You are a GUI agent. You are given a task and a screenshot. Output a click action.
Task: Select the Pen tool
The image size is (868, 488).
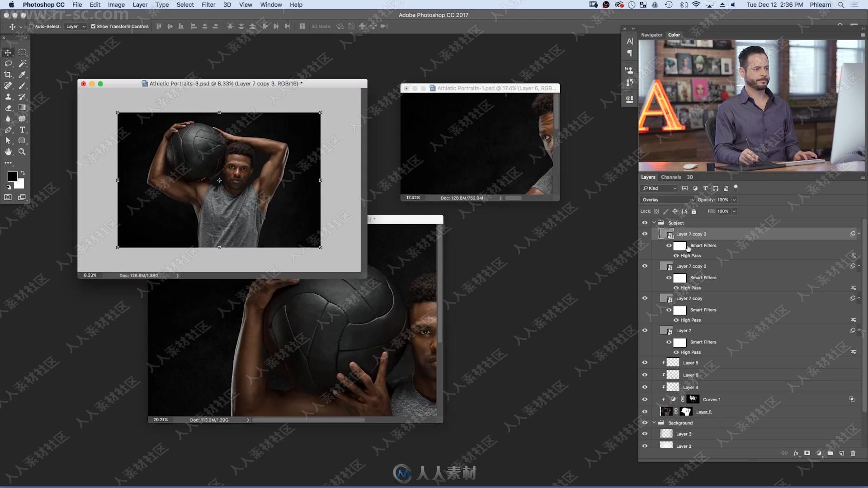coord(8,130)
